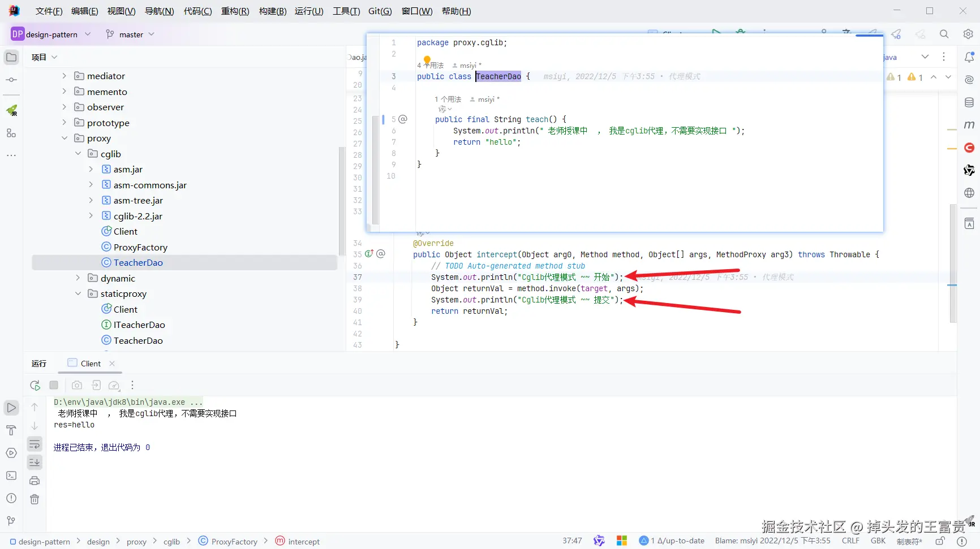
Task: Click the Run tool window icon
Action: point(11,408)
